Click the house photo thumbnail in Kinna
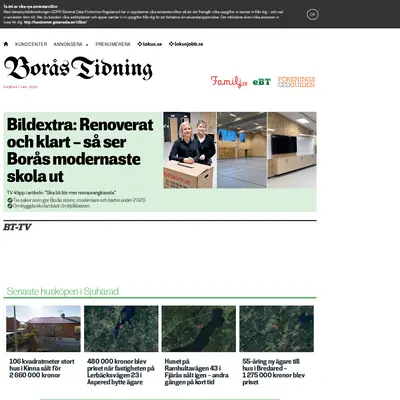 [x=43, y=329]
